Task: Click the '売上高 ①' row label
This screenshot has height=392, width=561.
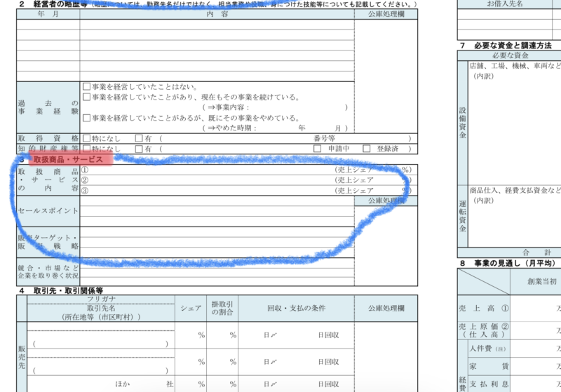Action: [x=484, y=309]
